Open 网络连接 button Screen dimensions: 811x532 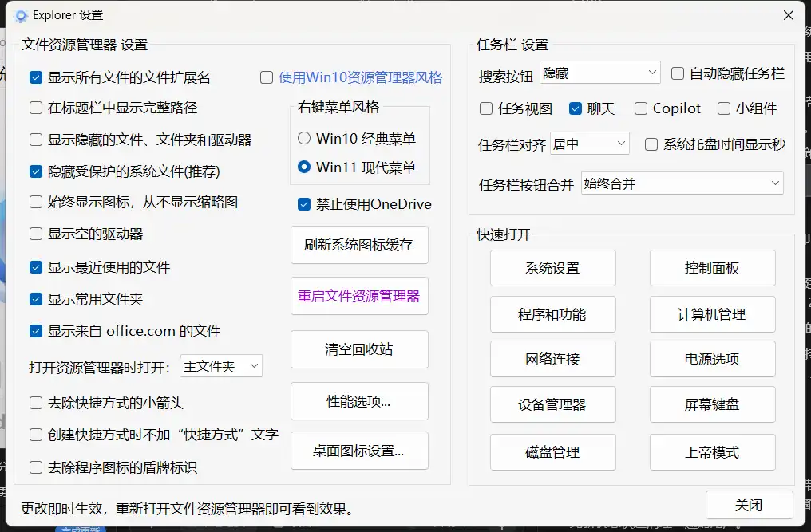pos(553,359)
